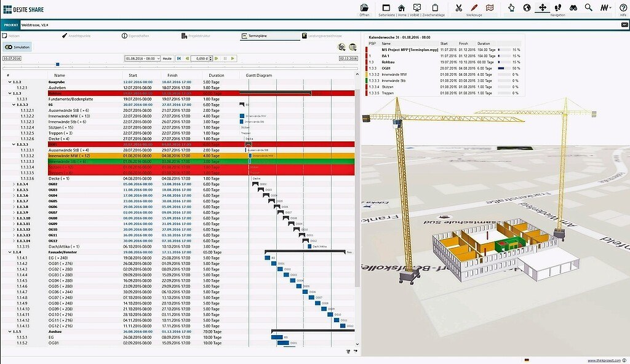The image size is (630, 364).
Task: Switch to the Eigenschaften tab
Action: [x=135, y=36]
